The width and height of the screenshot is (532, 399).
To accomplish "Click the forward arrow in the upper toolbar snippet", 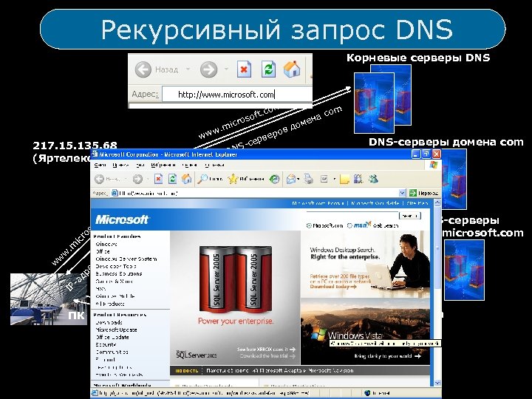I will tap(208, 69).
